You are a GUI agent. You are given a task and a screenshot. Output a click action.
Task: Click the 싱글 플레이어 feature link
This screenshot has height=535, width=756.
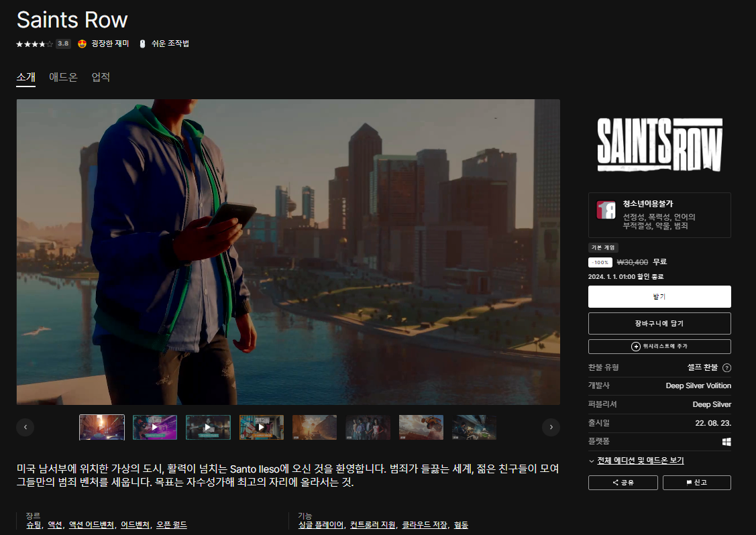(x=321, y=525)
